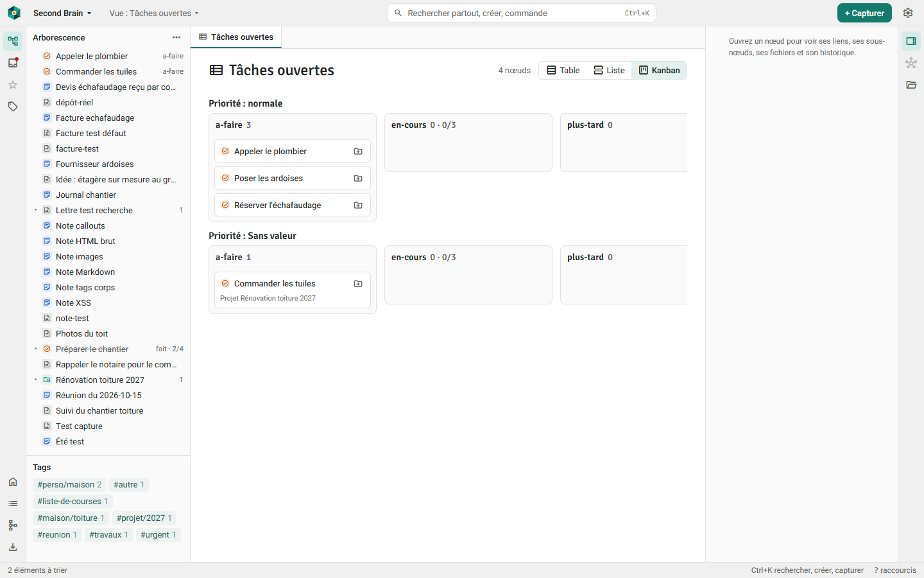Viewport: 924px width, 578px height.
Task: Open the settings gear icon
Action: (908, 13)
